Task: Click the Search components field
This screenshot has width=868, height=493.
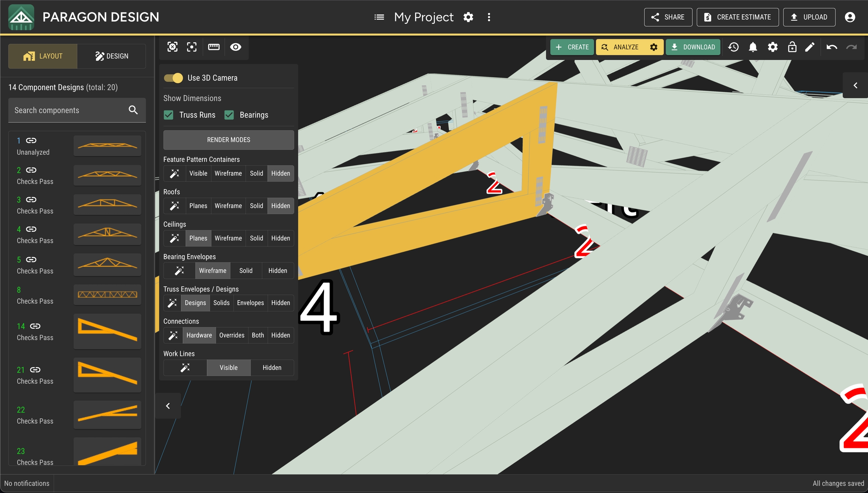Action: pyautogui.click(x=68, y=110)
